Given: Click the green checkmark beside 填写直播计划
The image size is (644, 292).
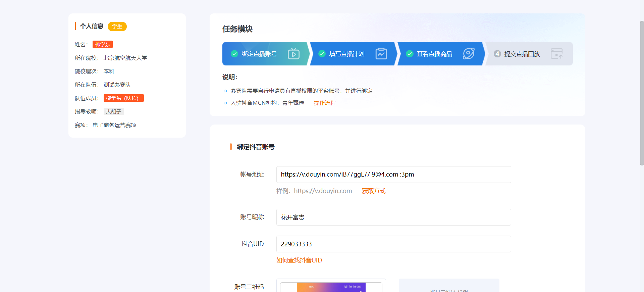Looking at the screenshot, I should 322,54.
